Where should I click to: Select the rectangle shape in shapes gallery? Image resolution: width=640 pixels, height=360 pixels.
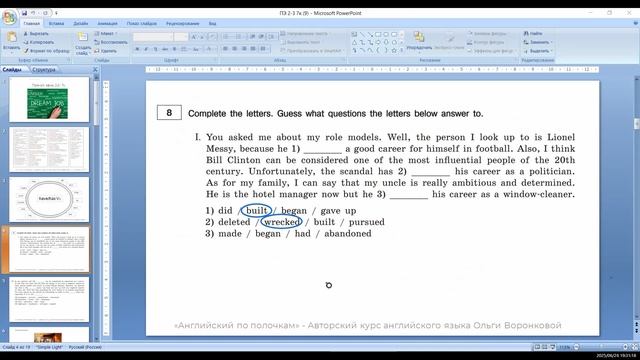click(x=378, y=34)
